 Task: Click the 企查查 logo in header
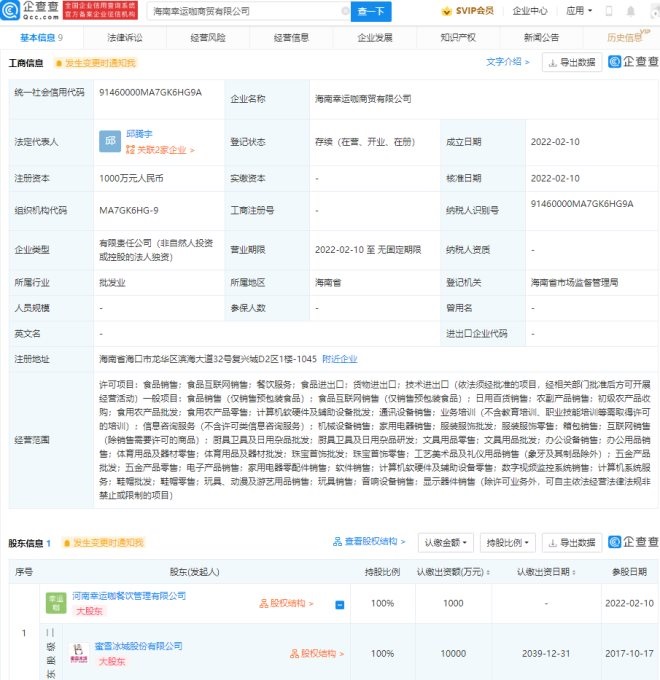click(x=29, y=11)
